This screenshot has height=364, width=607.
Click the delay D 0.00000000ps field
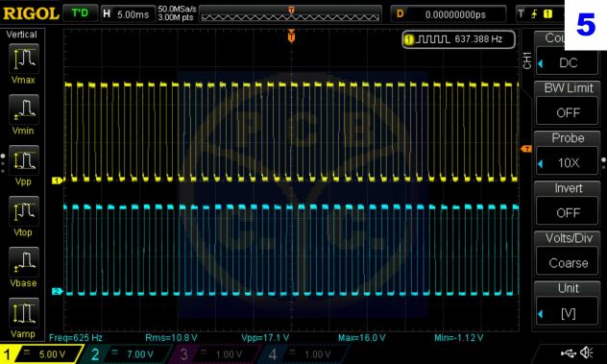pyautogui.click(x=449, y=14)
